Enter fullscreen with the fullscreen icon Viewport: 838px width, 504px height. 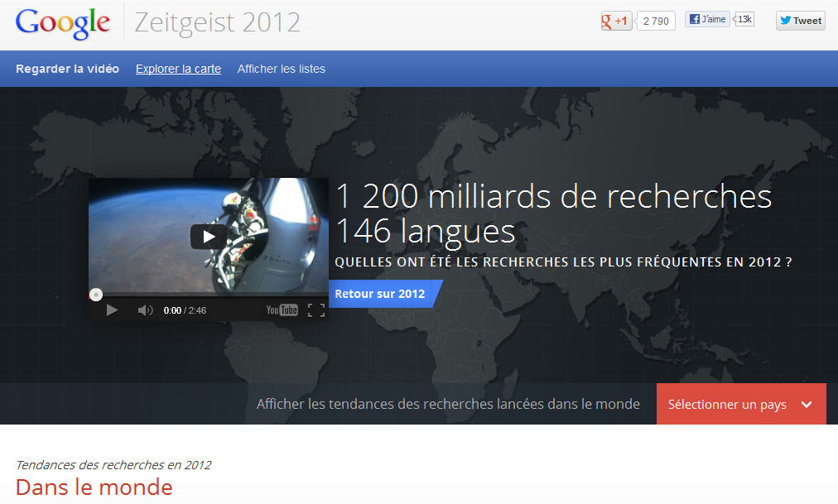316,310
